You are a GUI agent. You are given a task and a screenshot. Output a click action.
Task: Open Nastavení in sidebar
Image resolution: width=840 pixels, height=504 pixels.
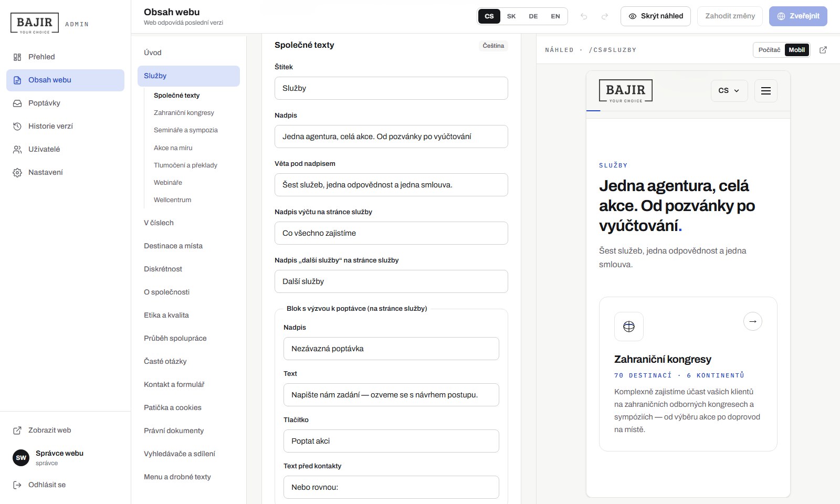click(x=65, y=172)
